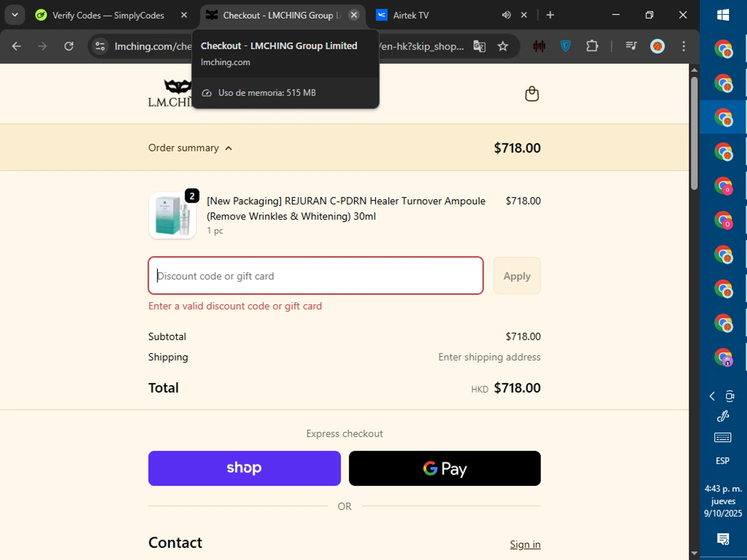Collapse the Order summary section
747x560 pixels.
click(190, 148)
